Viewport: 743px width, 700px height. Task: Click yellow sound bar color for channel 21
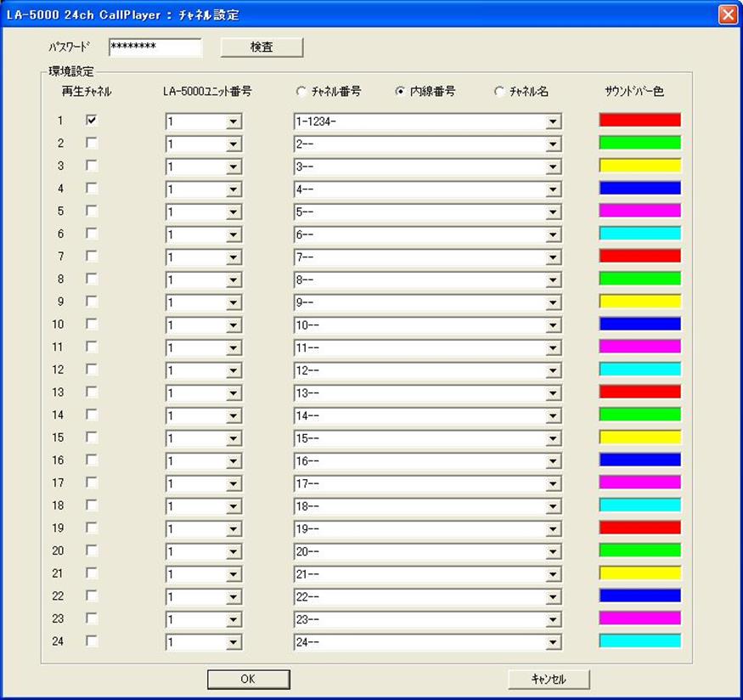point(639,573)
